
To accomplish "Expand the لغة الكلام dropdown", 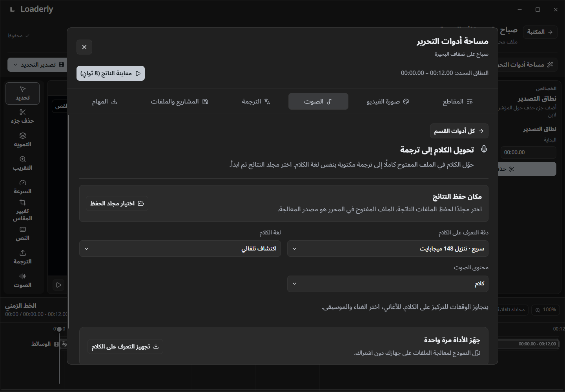I will coord(180,249).
